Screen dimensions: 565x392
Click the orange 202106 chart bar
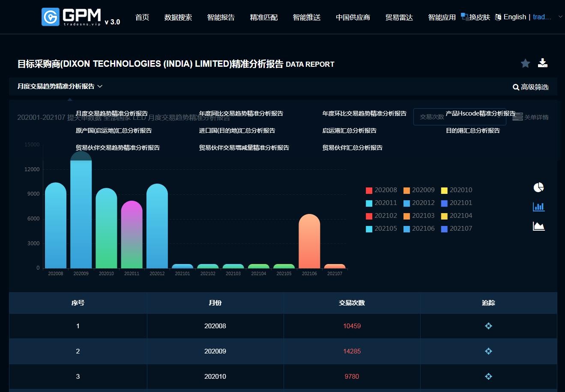[309, 241]
